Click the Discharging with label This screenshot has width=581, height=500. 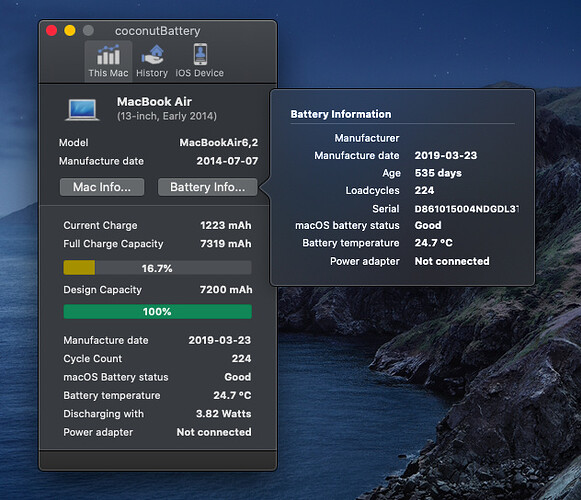pos(103,414)
